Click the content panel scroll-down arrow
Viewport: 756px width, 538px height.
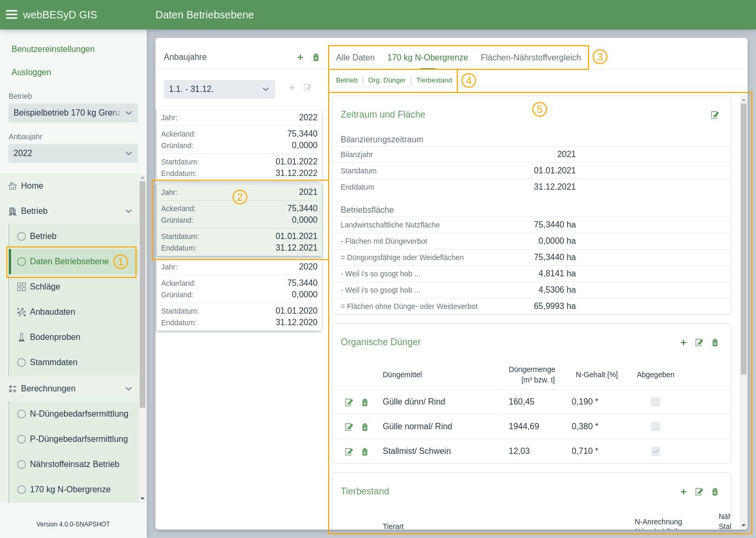743,525
